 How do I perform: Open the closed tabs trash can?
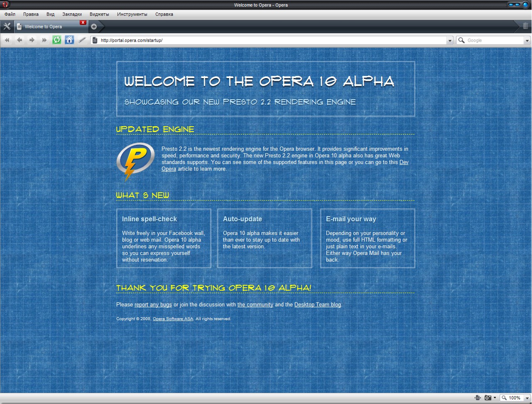tap(525, 26)
